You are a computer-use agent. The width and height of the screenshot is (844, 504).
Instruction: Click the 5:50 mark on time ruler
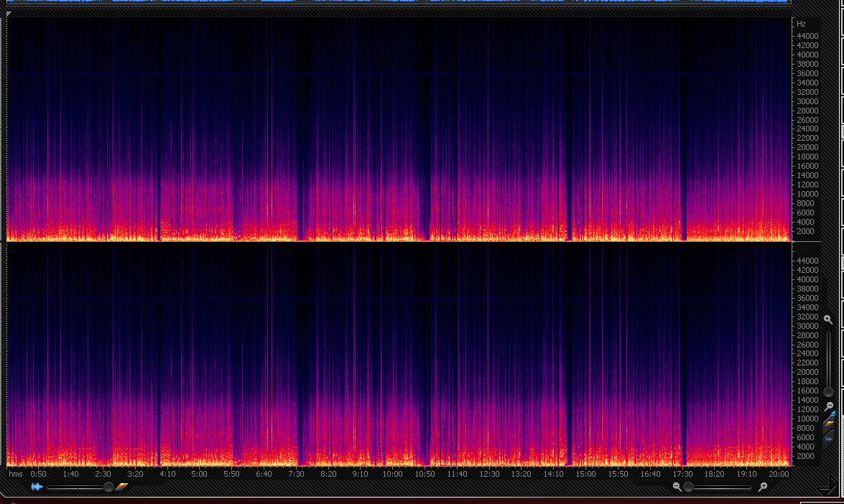pos(231,474)
